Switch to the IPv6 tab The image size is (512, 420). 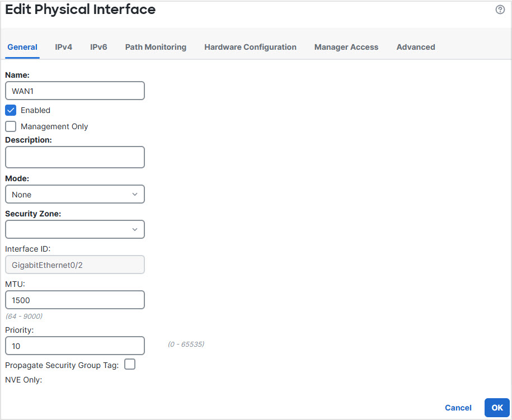[98, 47]
